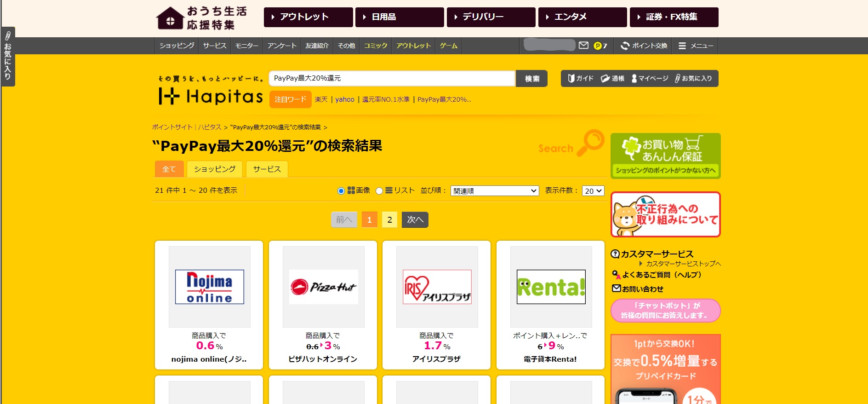Open the エンタメ top banner button

click(x=582, y=17)
